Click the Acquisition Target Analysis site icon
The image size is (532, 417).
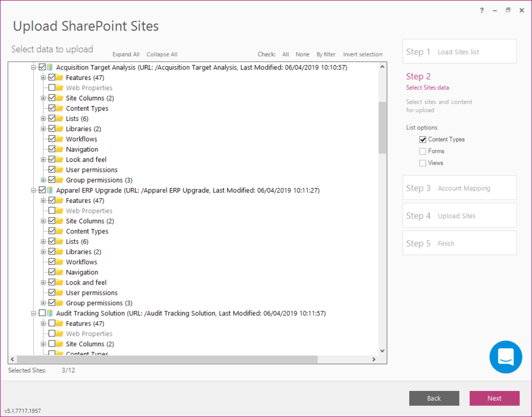50,67
